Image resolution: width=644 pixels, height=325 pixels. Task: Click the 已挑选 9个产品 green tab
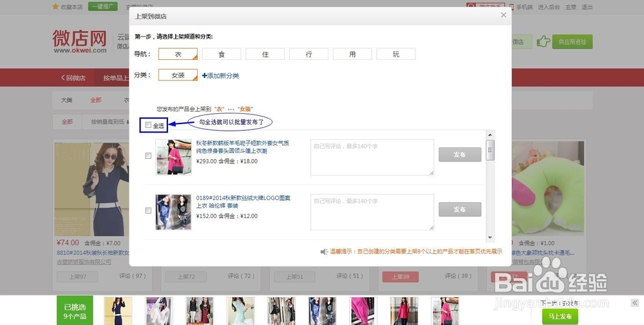75,310
